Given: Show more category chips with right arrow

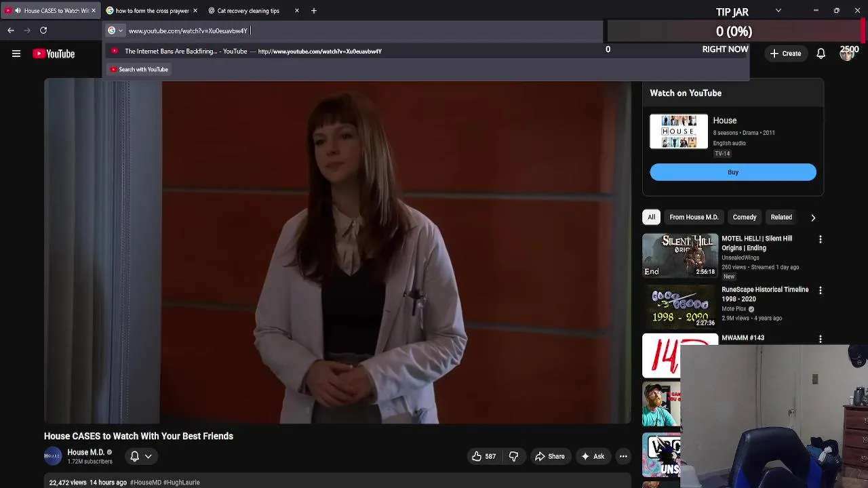Looking at the screenshot, I should 813,218.
